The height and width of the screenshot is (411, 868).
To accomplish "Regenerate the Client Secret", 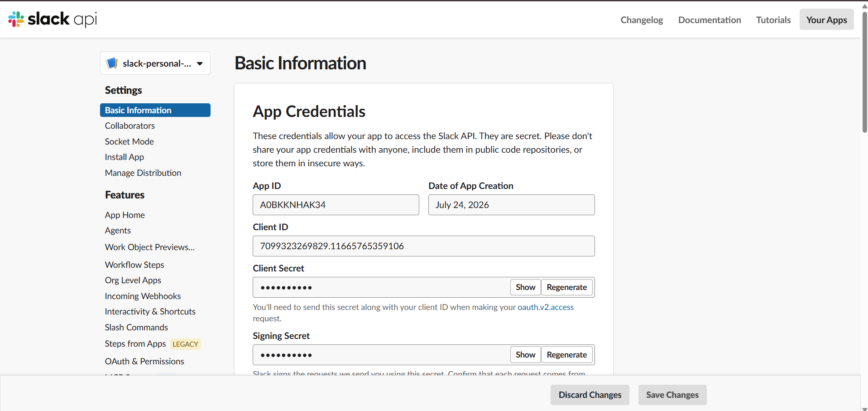I will tap(567, 287).
